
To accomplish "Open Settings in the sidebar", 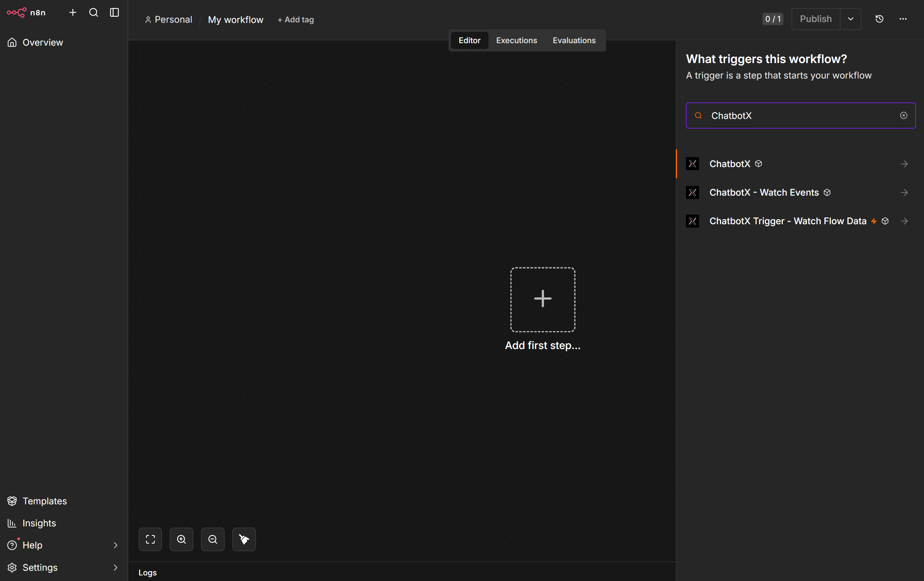I will 64,567.
